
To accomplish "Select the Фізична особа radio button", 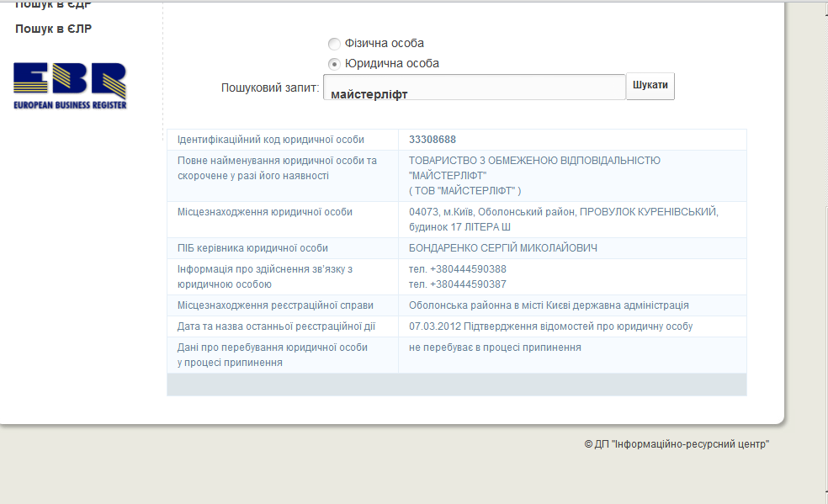I will [x=334, y=43].
